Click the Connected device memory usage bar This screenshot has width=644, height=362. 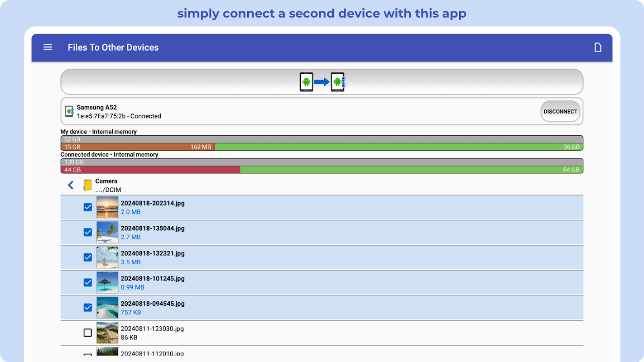[x=322, y=166]
